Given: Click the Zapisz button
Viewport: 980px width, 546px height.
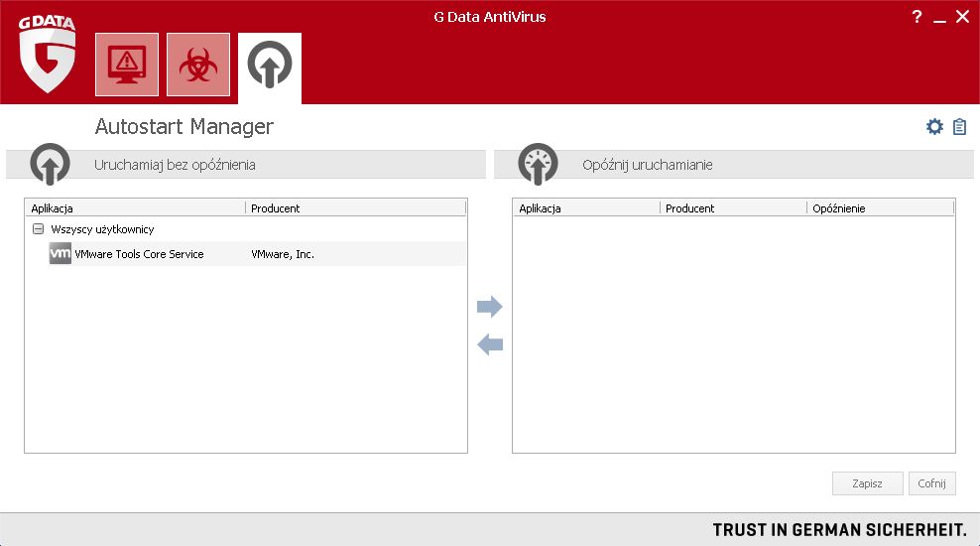Looking at the screenshot, I should tap(868, 483).
